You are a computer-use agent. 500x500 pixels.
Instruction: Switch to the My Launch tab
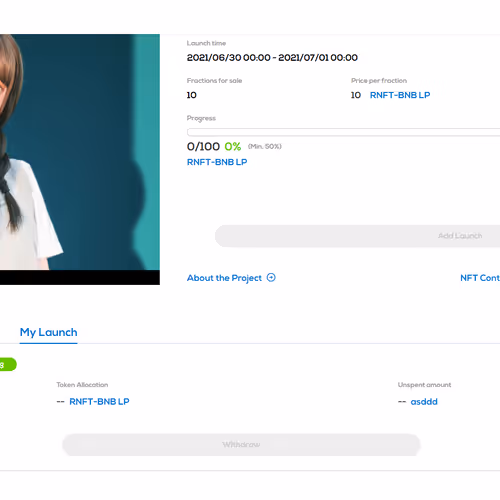click(x=49, y=332)
